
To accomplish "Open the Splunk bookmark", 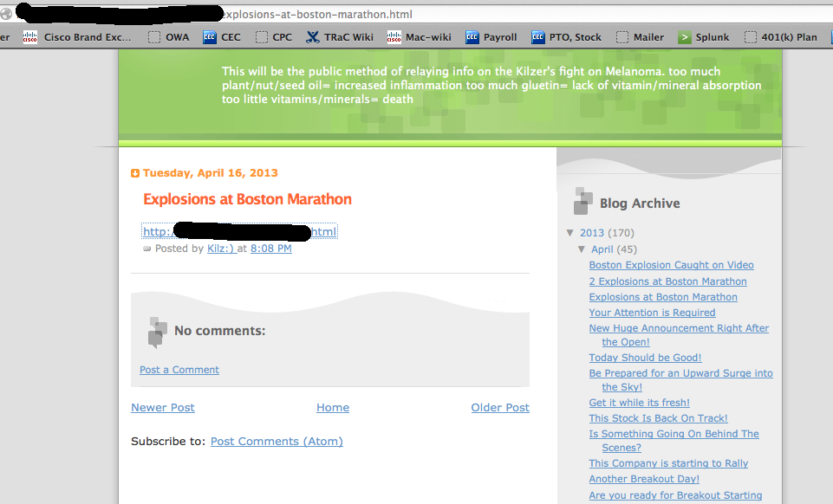I will pyautogui.click(x=712, y=37).
